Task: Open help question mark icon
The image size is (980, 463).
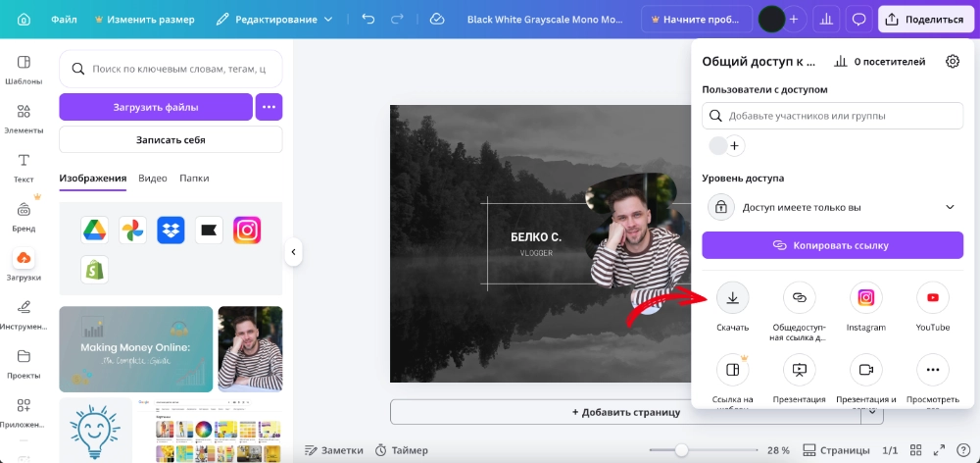Action: click(963, 450)
